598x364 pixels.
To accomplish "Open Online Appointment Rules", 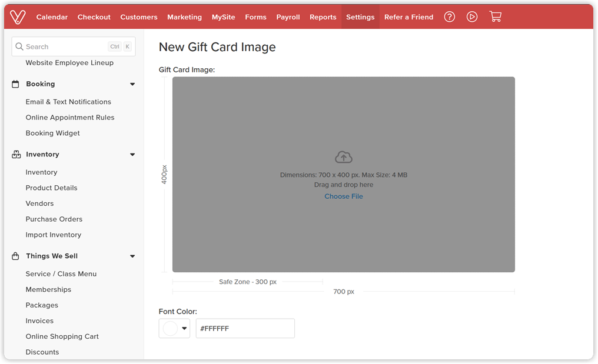I will 70,118.
